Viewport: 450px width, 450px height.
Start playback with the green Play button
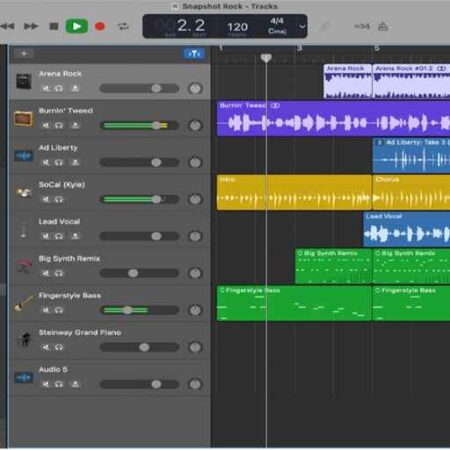77,26
